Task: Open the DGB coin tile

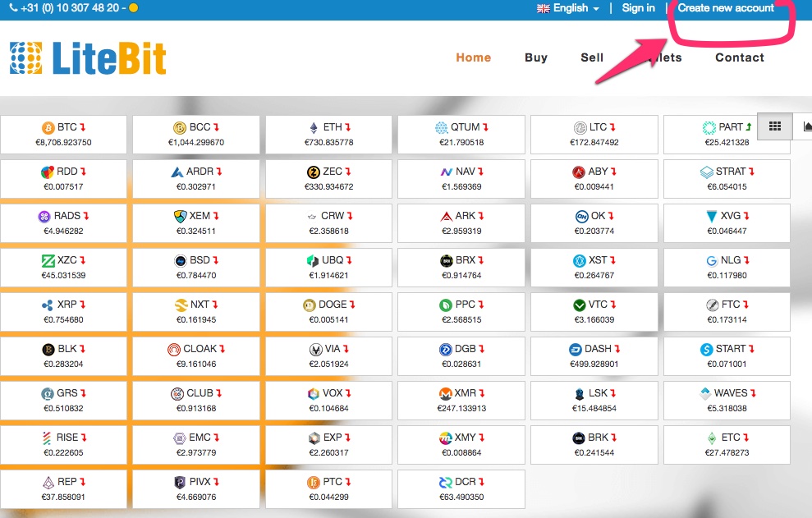Action: (x=461, y=355)
